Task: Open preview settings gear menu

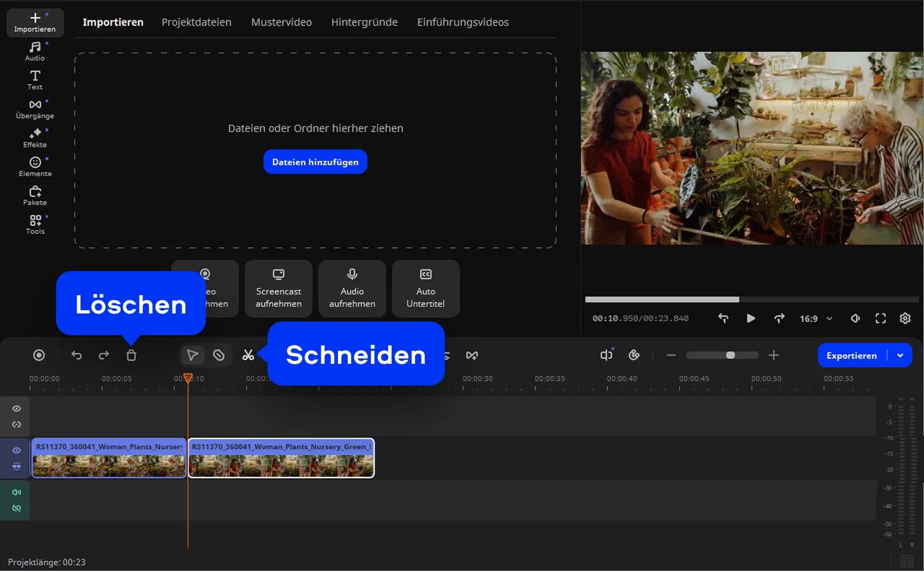Action: pyautogui.click(x=905, y=319)
